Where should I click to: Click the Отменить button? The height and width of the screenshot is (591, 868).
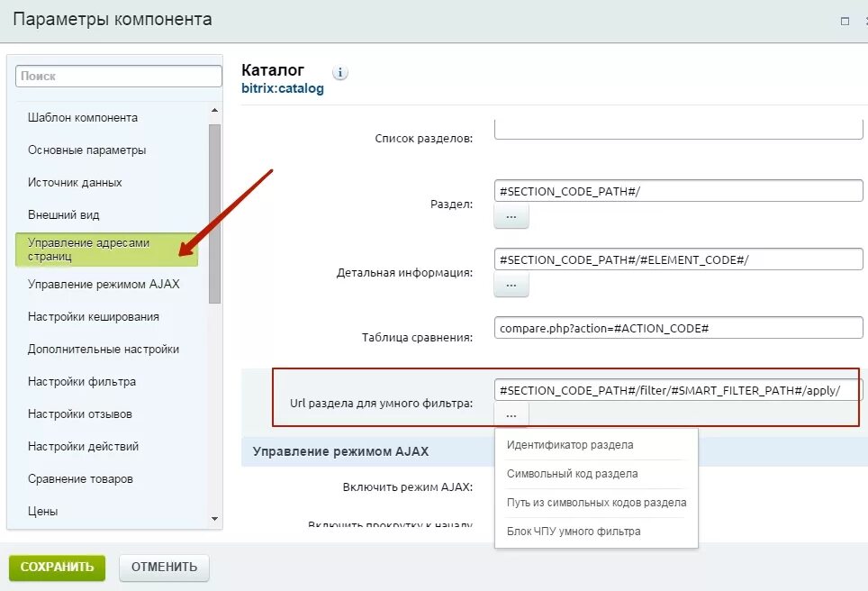point(164,568)
